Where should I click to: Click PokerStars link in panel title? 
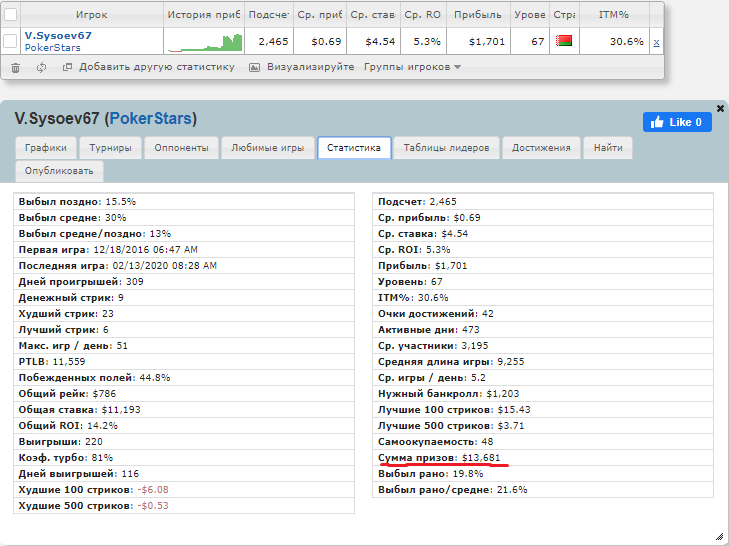pos(151,119)
